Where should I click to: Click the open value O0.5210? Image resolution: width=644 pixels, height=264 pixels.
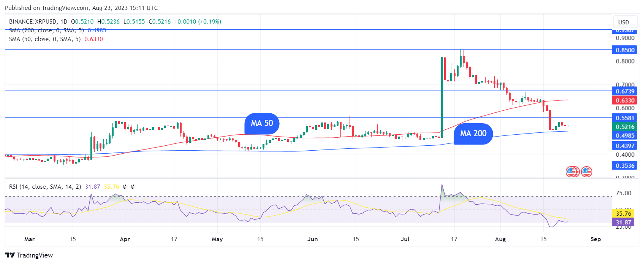[82, 22]
